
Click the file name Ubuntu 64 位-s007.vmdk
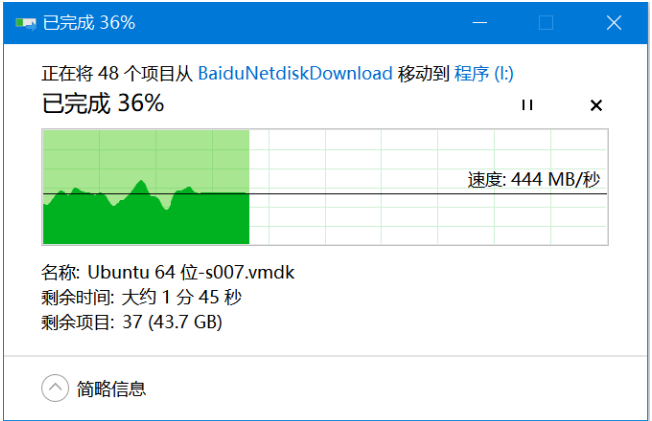[191, 272]
